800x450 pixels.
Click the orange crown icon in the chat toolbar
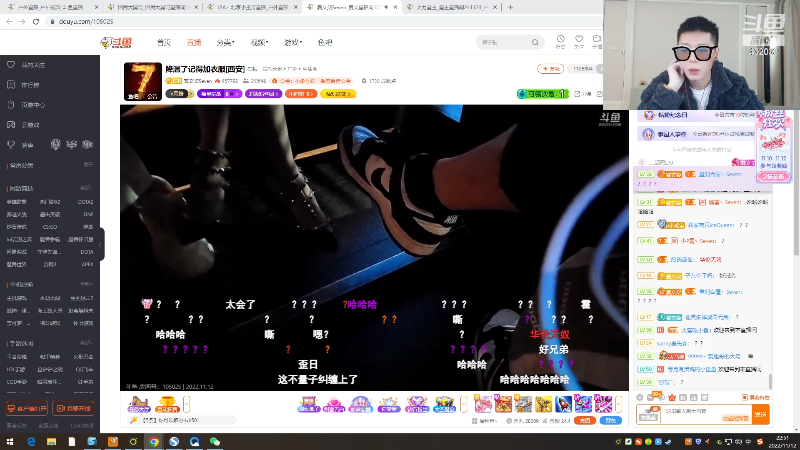[672, 397]
